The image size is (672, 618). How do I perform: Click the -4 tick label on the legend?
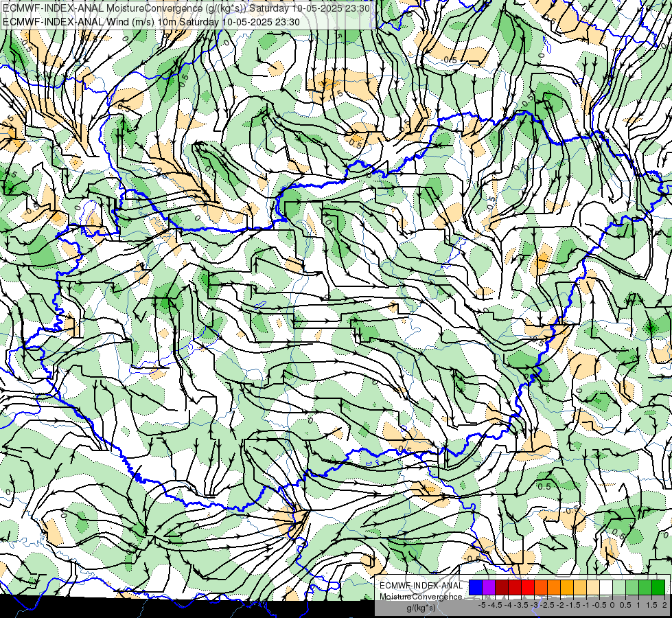coord(508,605)
